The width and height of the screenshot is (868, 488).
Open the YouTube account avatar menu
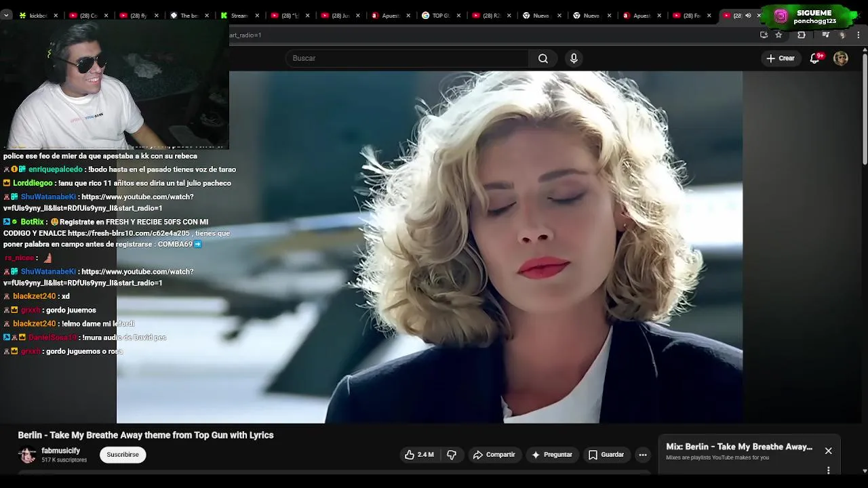(841, 58)
